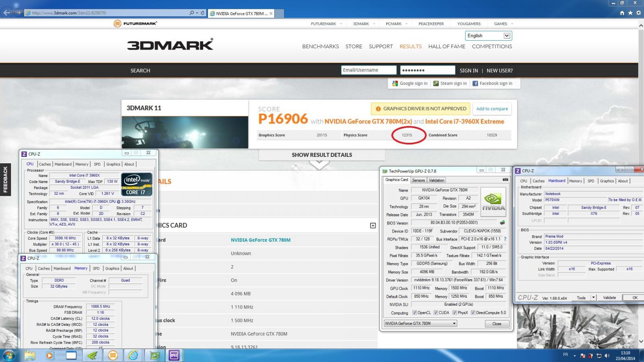
Task: Open the BENCHMARKS site menu
Action: tap(320, 46)
